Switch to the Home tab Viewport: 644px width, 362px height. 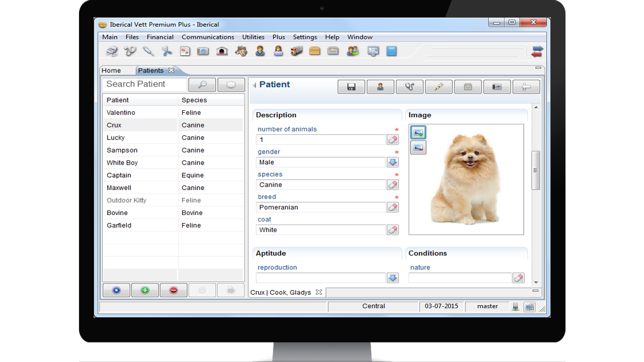tap(111, 70)
